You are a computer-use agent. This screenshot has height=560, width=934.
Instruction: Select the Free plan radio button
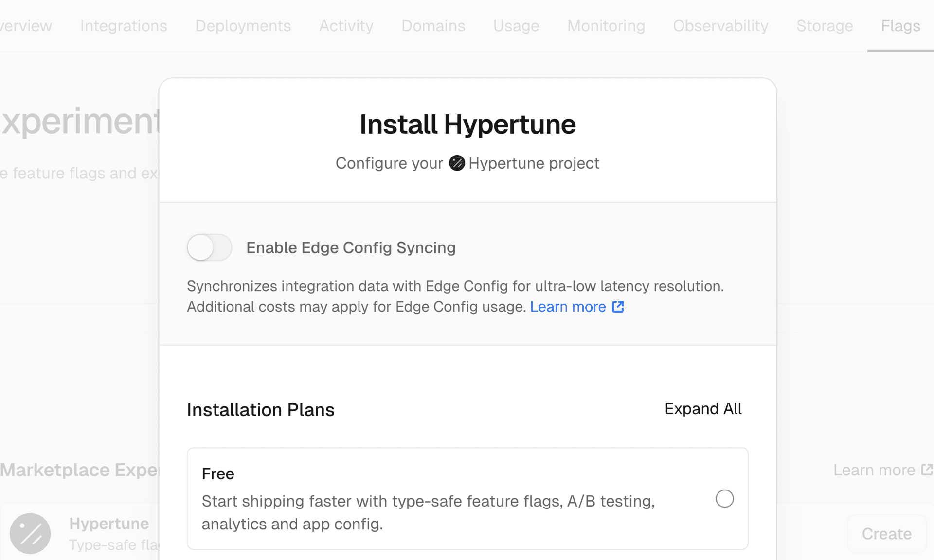[x=724, y=499]
